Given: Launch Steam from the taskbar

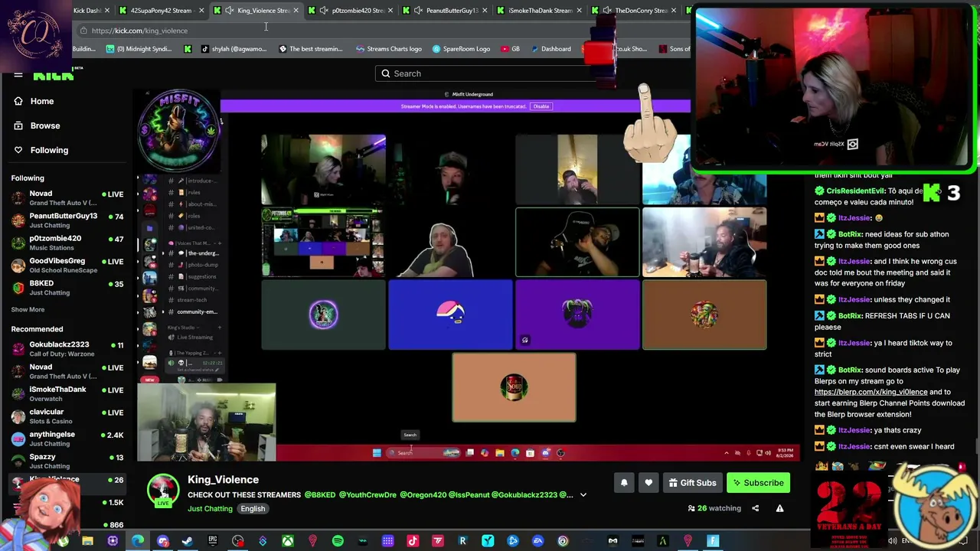Looking at the screenshot, I should (x=188, y=542).
